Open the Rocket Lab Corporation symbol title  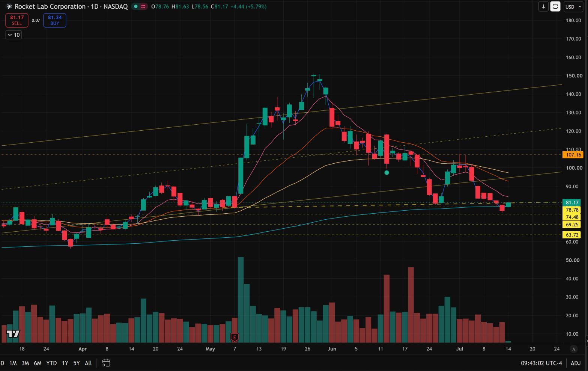[x=71, y=6]
